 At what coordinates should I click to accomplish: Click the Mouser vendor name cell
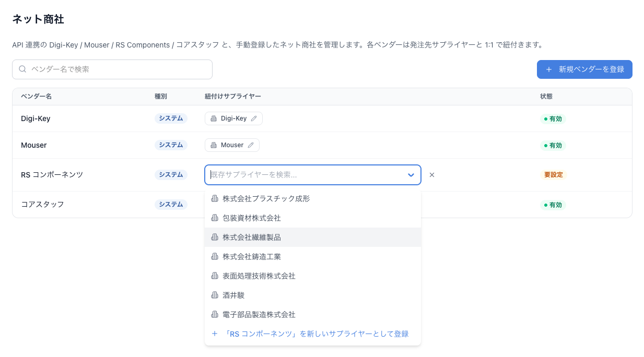(x=34, y=145)
